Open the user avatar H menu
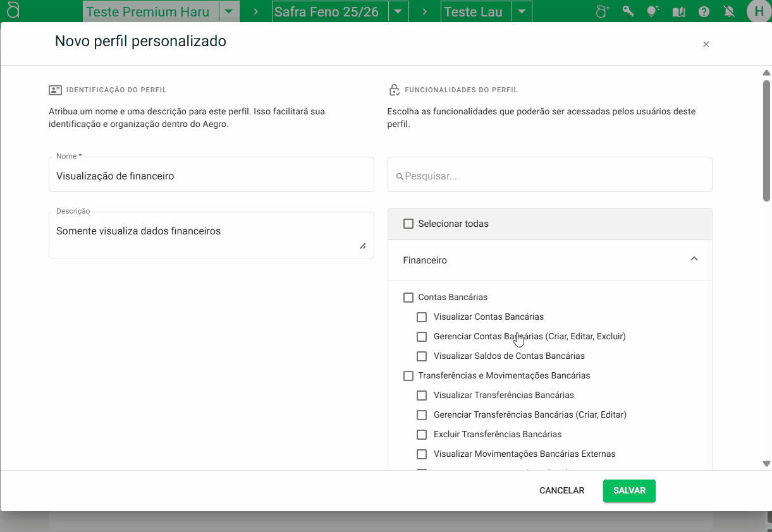772x532 pixels. [x=759, y=11]
